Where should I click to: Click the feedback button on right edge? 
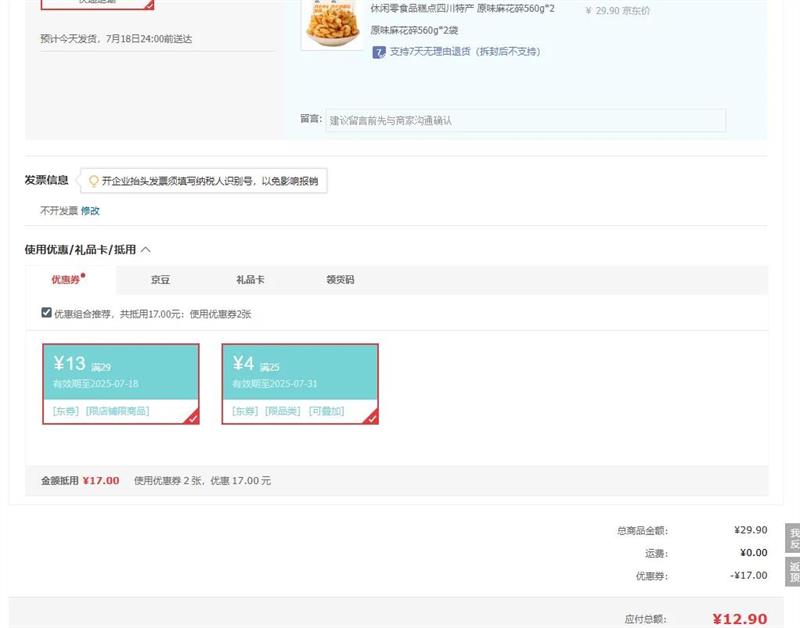(793, 538)
